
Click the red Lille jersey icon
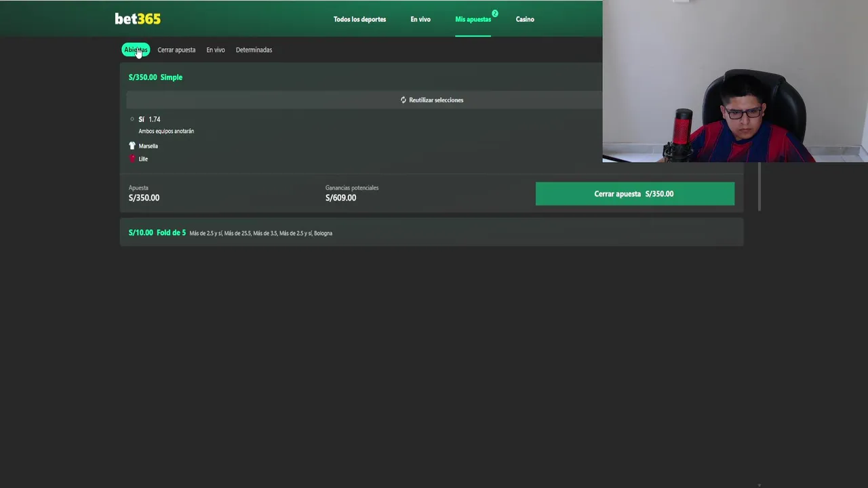[132, 159]
